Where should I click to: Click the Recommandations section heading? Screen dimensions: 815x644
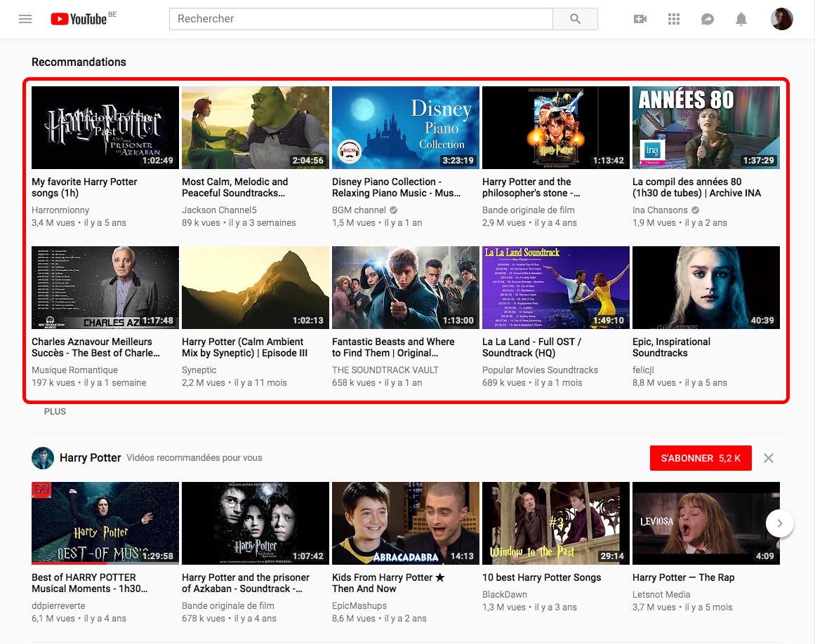(79, 62)
